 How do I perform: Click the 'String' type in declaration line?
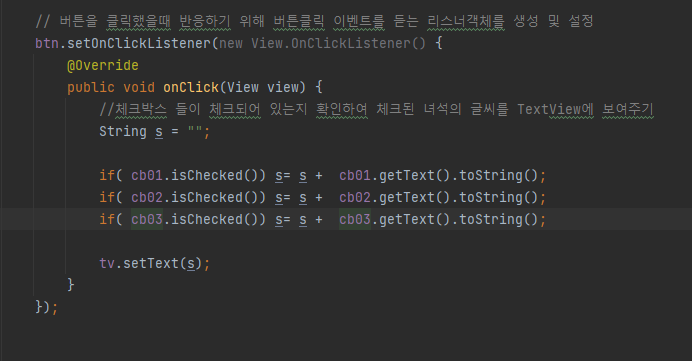pyautogui.click(x=123, y=132)
